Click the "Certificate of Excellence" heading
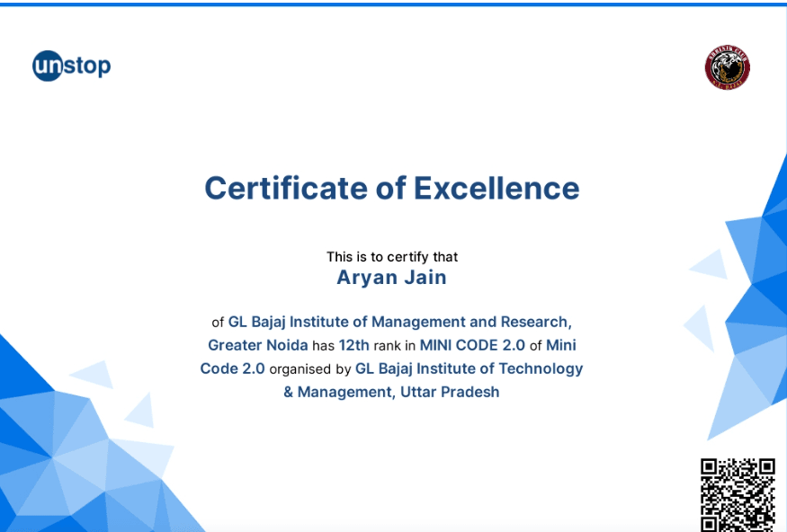 point(392,188)
